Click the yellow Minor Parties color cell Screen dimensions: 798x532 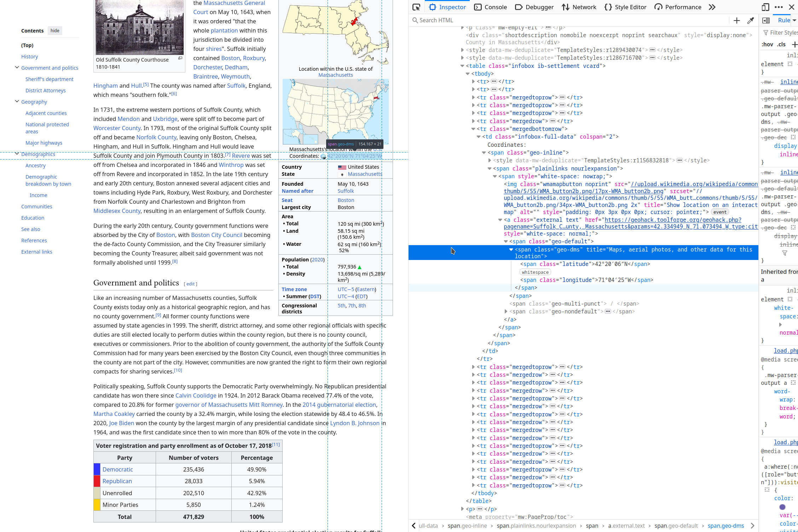(97, 505)
